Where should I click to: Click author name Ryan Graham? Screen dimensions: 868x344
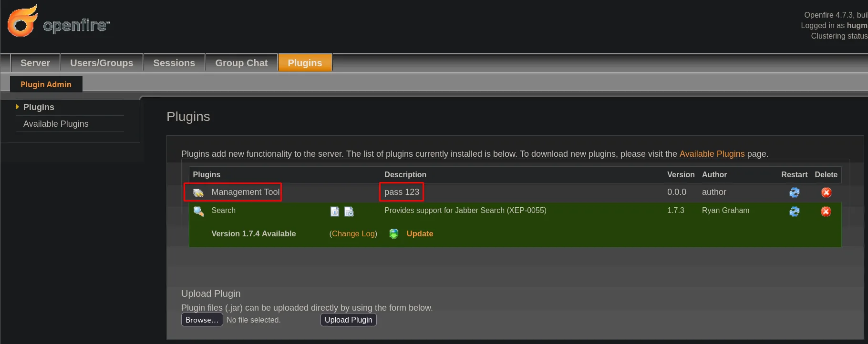(x=725, y=211)
